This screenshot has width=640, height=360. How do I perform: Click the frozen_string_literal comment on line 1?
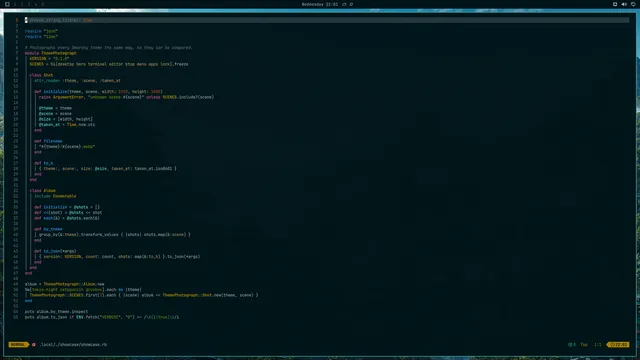[x=59, y=20]
